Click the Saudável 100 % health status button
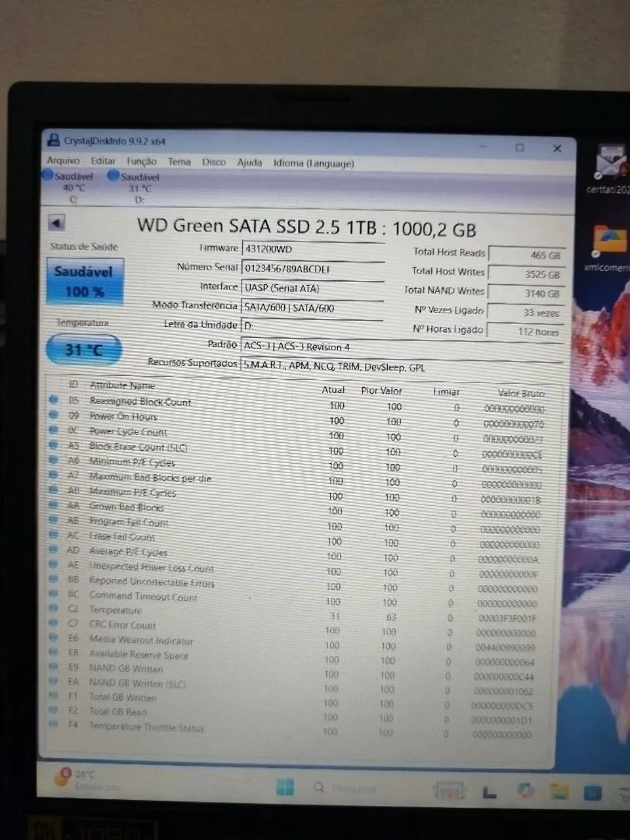The height and width of the screenshot is (840, 630). (85, 282)
